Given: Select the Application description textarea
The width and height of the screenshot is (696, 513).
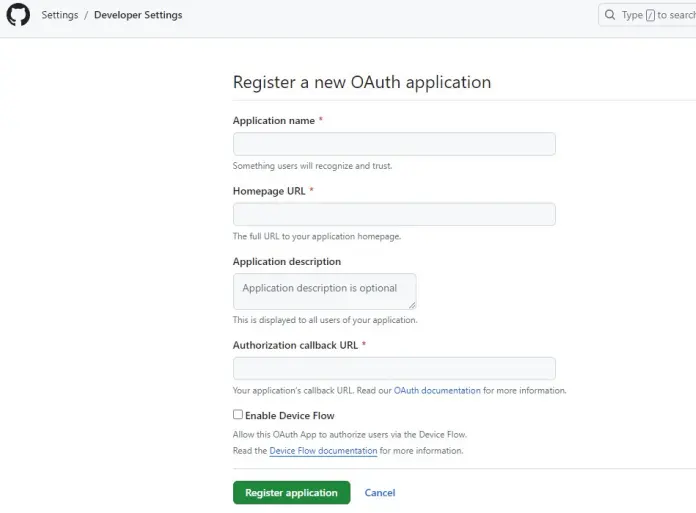Looking at the screenshot, I should coord(324,291).
